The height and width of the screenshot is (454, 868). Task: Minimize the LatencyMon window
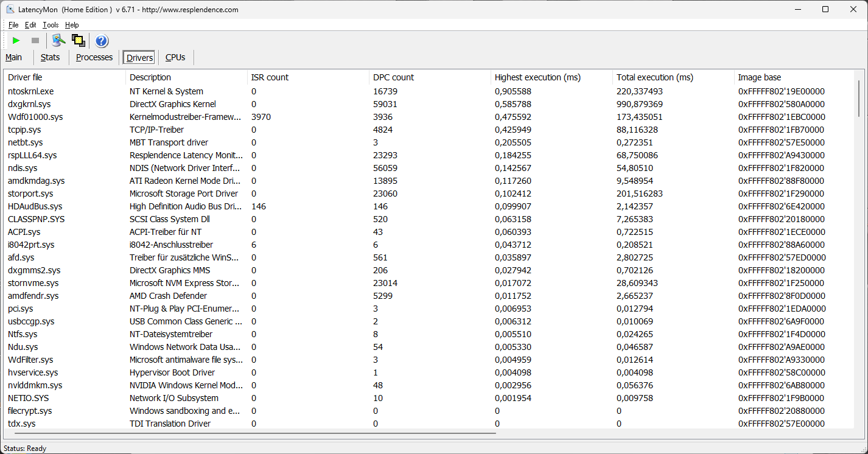pyautogui.click(x=797, y=9)
